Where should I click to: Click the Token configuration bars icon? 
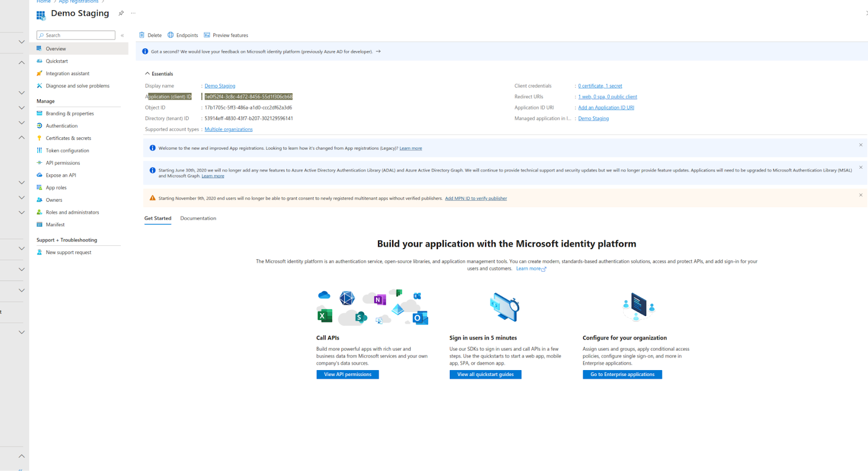39,150
